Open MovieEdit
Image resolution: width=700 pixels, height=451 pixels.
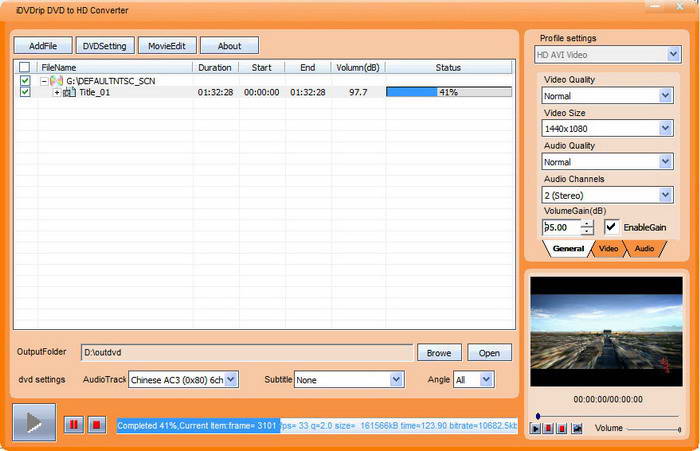[x=167, y=46]
